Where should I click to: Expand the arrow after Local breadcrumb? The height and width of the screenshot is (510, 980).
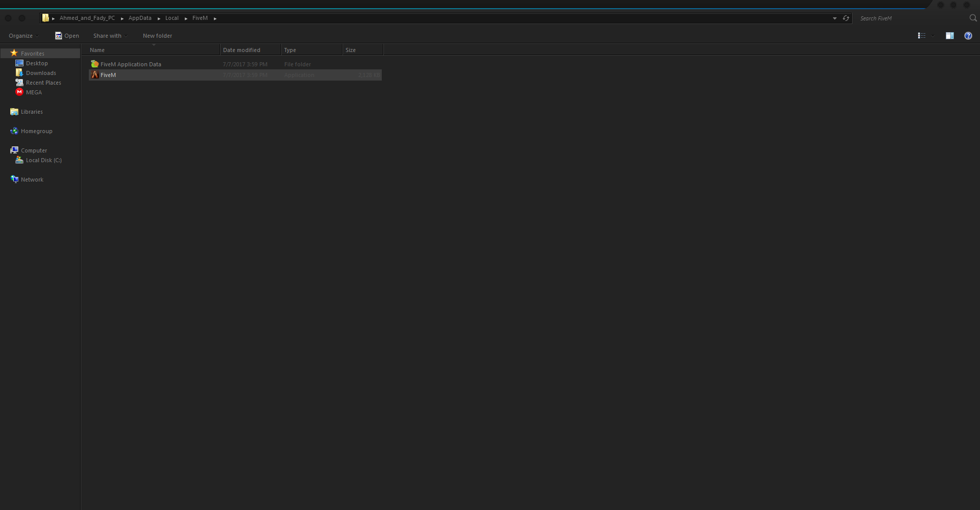click(186, 18)
